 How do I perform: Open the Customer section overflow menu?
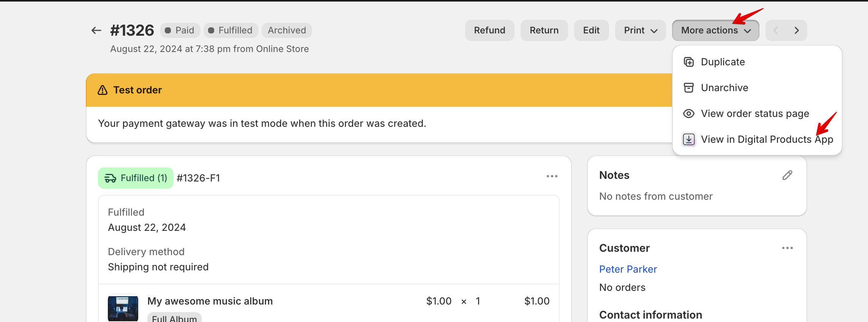(x=788, y=248)
